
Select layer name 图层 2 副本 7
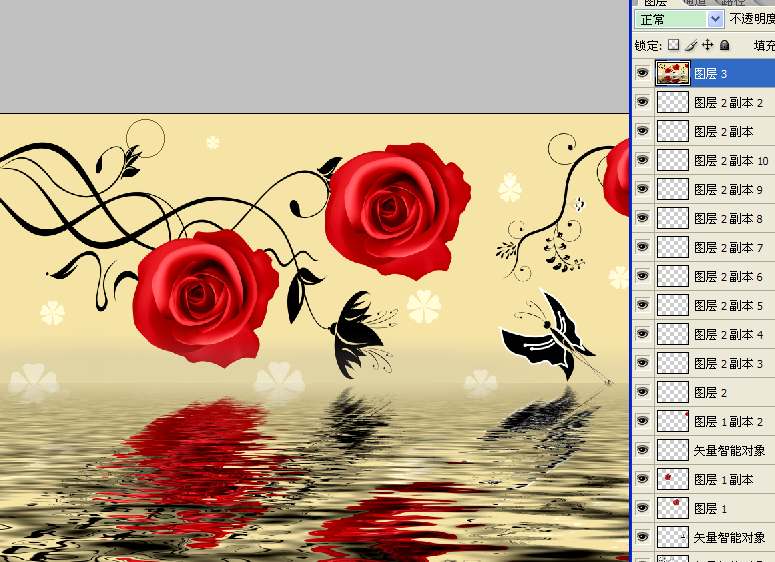(x=729, y=248)
